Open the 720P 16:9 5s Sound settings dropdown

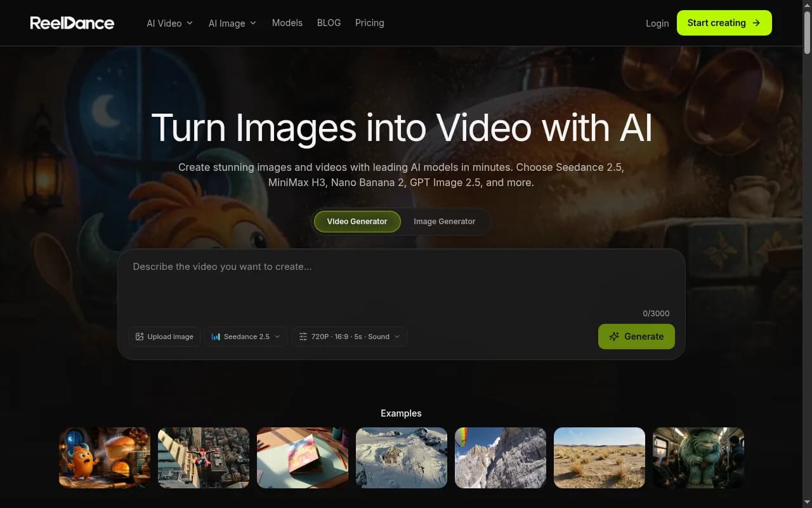pos(350,337)
